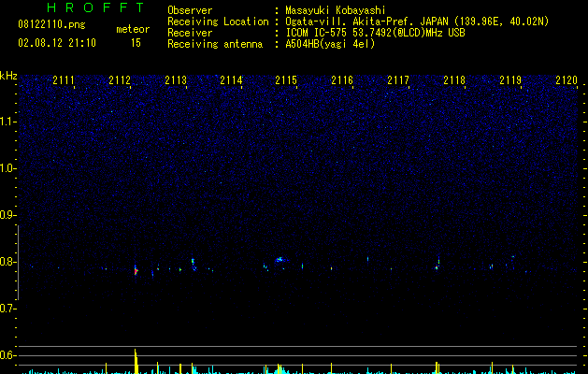Click the 2119 time axis label
Viewport: 588px width, 374px height.
tap(510, 80)
